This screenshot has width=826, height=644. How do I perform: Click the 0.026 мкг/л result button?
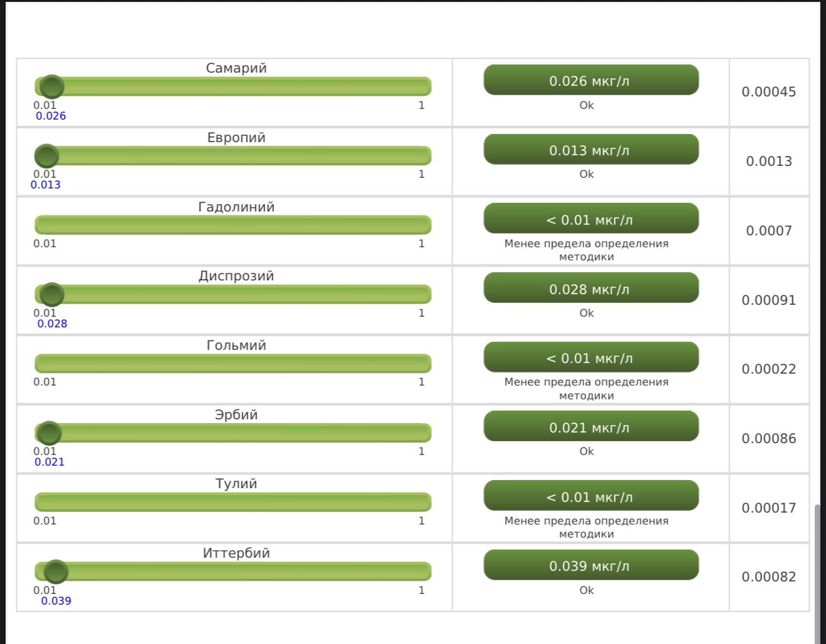coord(591,80)
